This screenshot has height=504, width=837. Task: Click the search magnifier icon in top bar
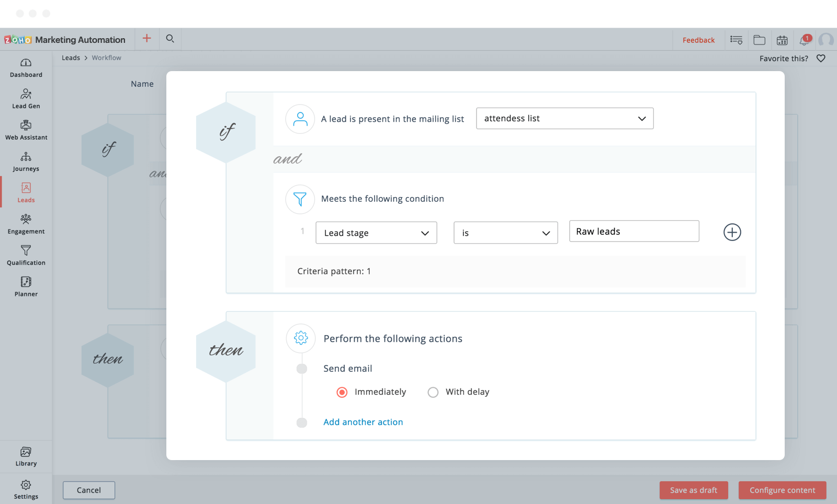[x=170, y=39]
